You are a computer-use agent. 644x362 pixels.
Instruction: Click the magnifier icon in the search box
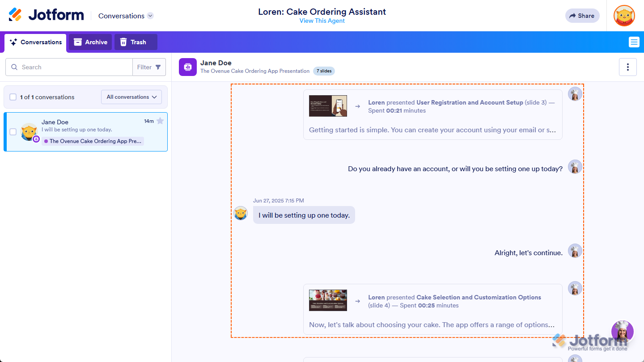pyautogui.click(x=15, y=67)
